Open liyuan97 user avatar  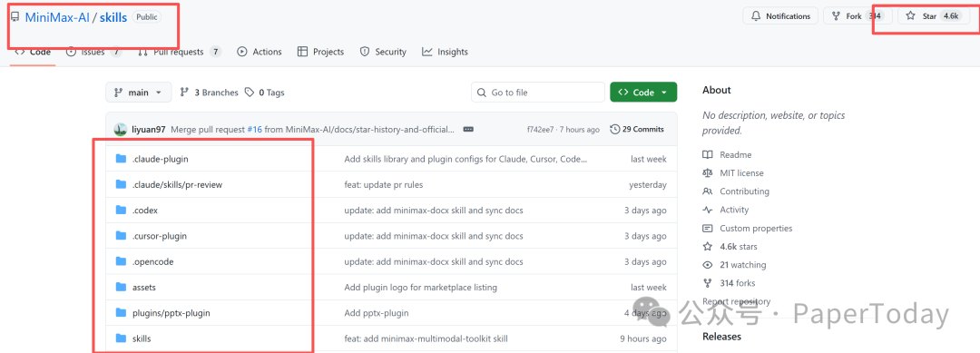[x=121, y=130]
